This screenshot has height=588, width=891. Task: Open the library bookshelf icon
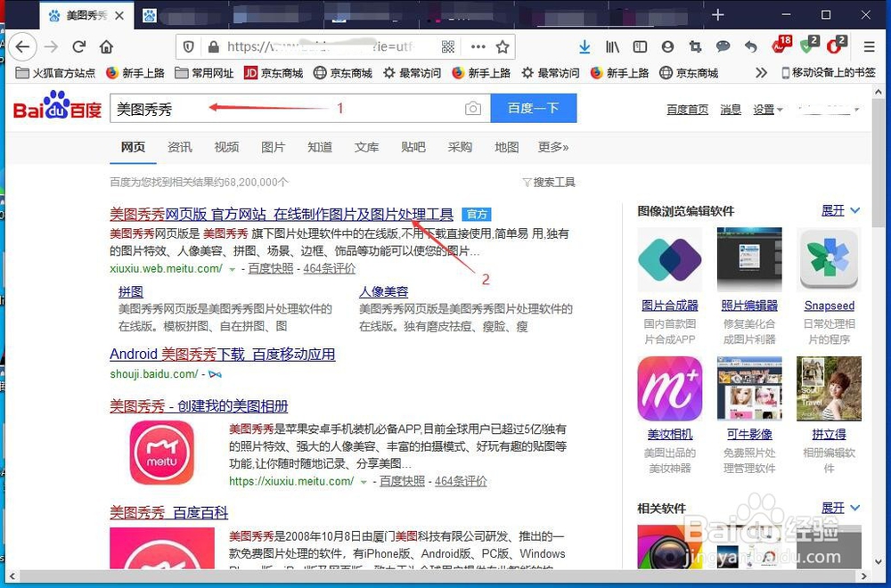click(613, 46)
